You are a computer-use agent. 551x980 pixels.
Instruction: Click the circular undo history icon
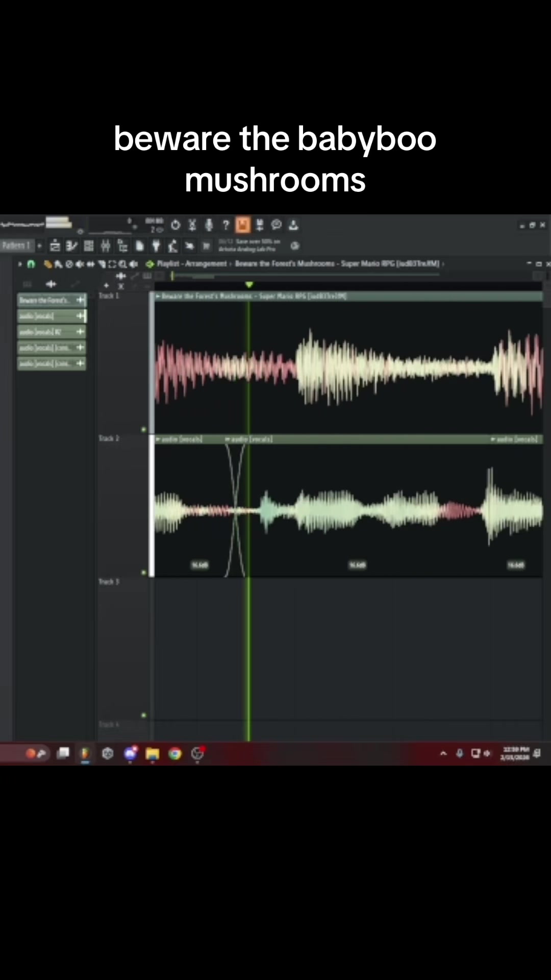176,225
